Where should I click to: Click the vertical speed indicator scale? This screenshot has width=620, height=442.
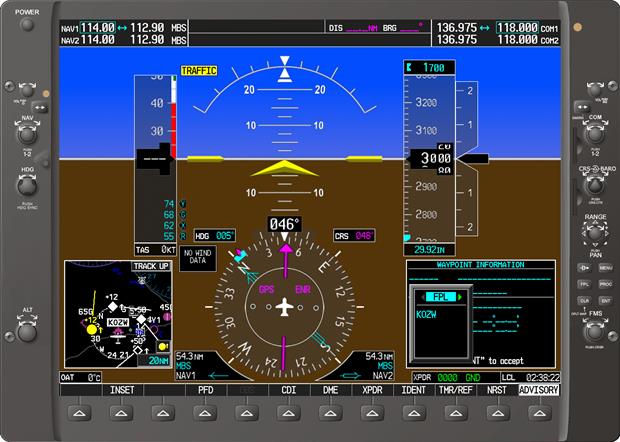467,159
